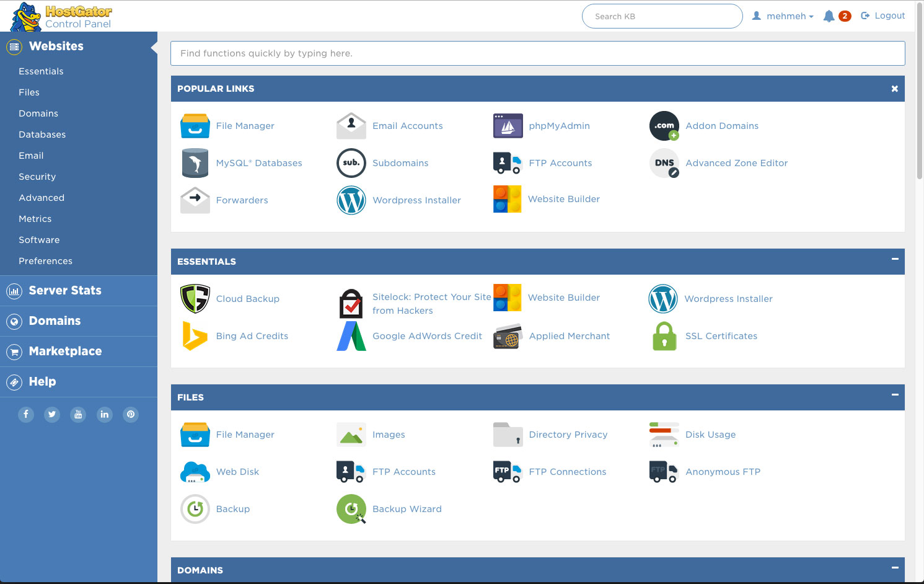Viewport: 924px width, 584px height.
Task: Click the Advanced Zone Editor DNS icon
Action: pyautogui.click(x=664, y=163)
